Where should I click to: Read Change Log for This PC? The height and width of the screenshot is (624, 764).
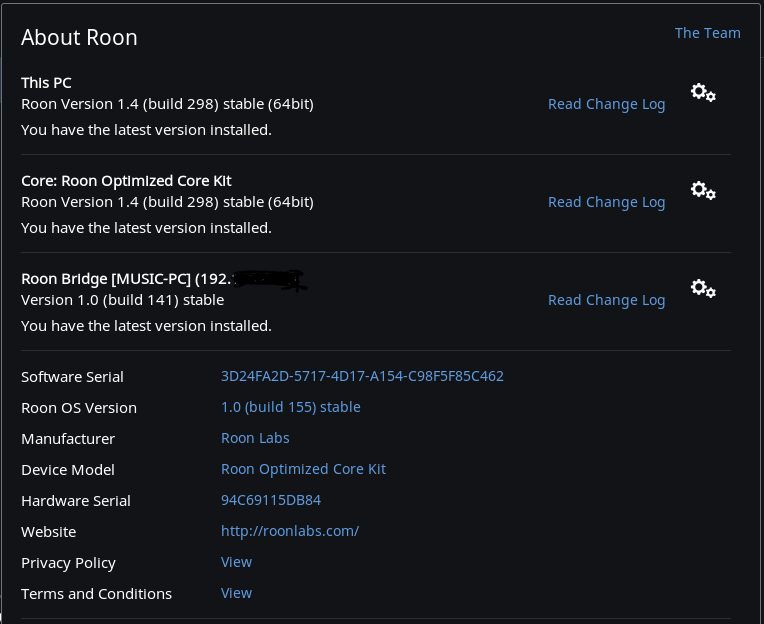[x=606, y=104]
